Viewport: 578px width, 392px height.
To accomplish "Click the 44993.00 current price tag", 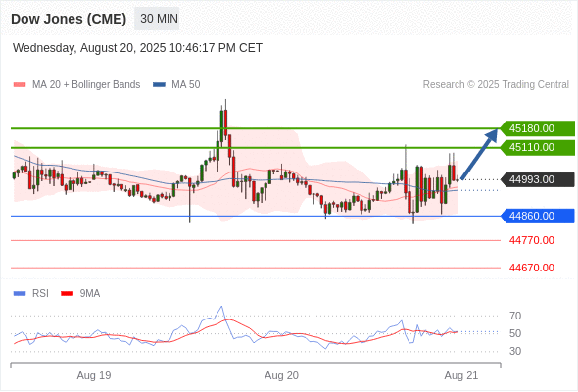I will tap(538, 179).
